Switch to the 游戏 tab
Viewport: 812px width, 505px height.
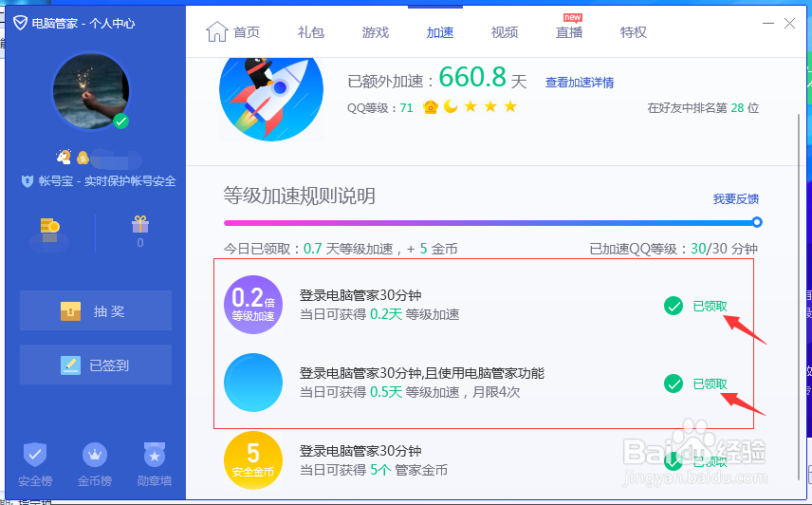pyautogui.click(x=376, y=32)
